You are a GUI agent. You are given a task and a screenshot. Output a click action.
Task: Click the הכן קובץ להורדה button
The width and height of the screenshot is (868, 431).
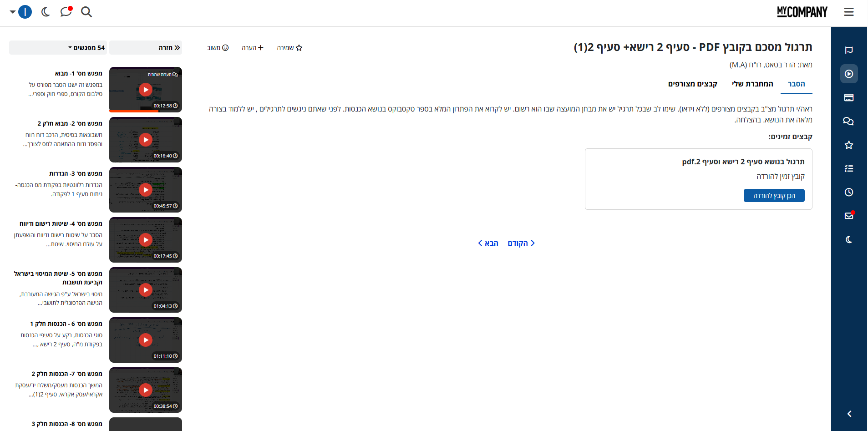point(774,196)
